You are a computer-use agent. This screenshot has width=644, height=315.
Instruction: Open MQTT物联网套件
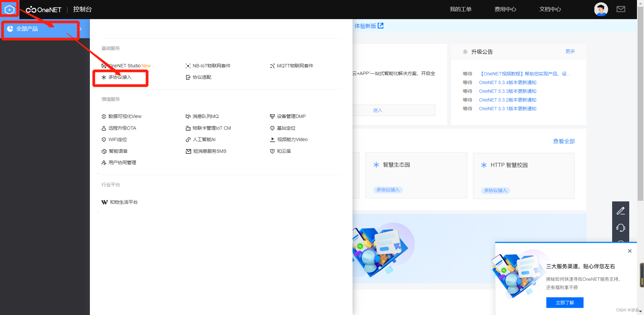(x=295, y=66)
